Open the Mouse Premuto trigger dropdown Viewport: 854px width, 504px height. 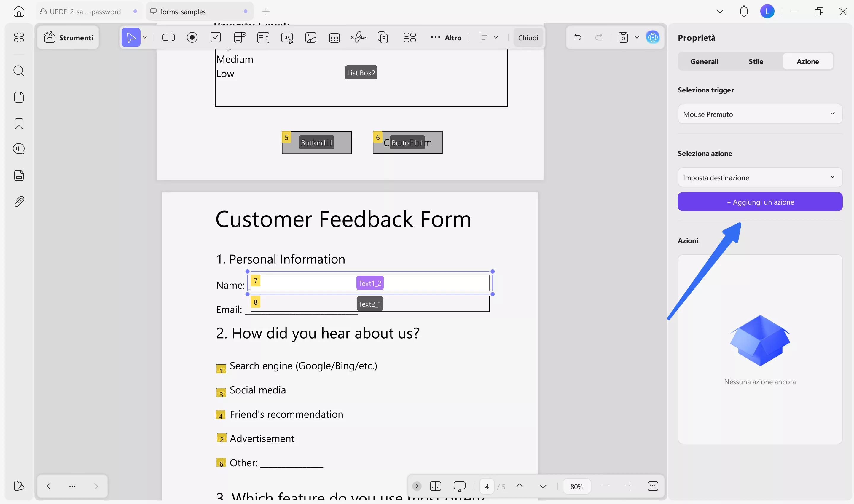[760, 114]
